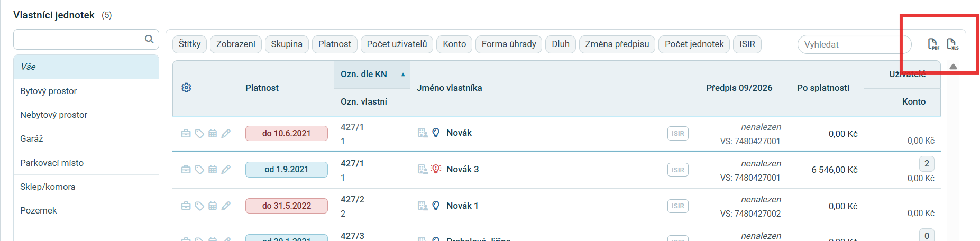Viewport: 980px width, 241px height.
Task: Export the owners list to PDF
Action: point(933,44)
